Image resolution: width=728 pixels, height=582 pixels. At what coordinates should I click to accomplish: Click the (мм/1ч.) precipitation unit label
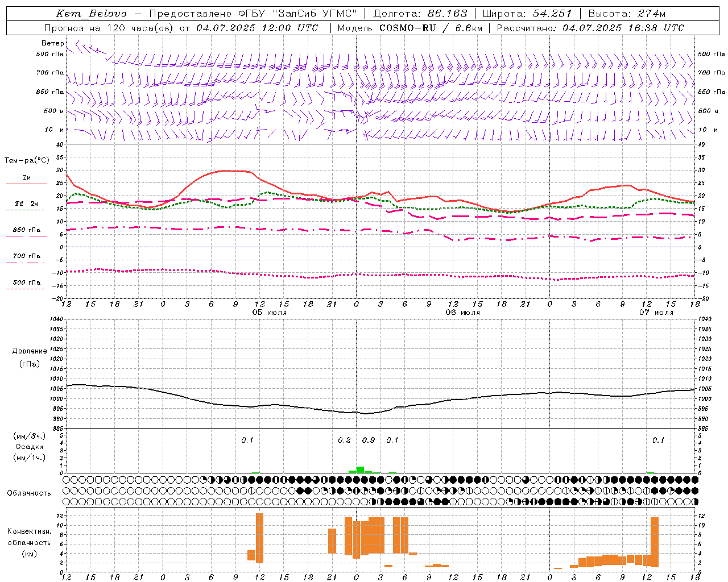(x=29, y=458)
